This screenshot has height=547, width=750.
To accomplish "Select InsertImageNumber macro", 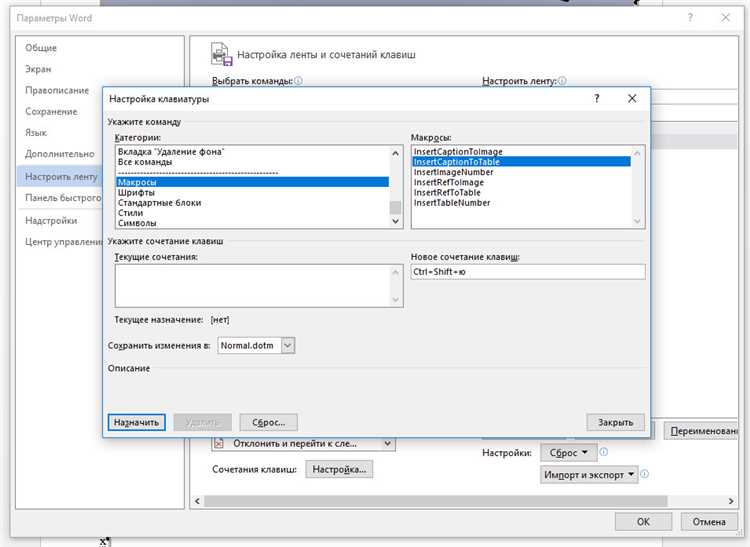I will point(521,172).
